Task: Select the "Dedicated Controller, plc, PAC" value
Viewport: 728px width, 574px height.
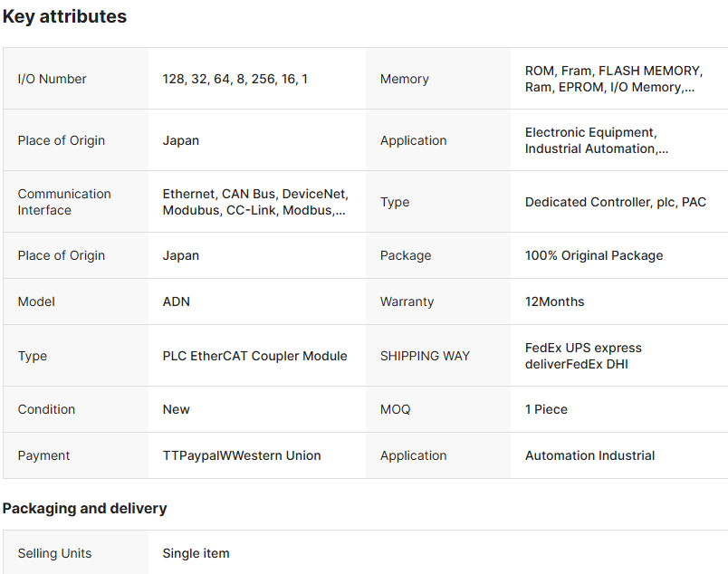Action: (x=616, y=202)
